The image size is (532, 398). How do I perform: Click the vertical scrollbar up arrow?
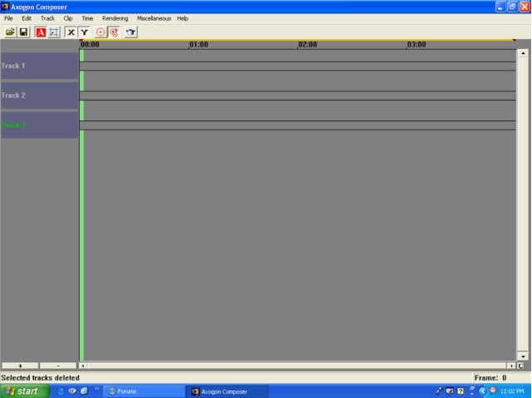(x=523, y=53)
